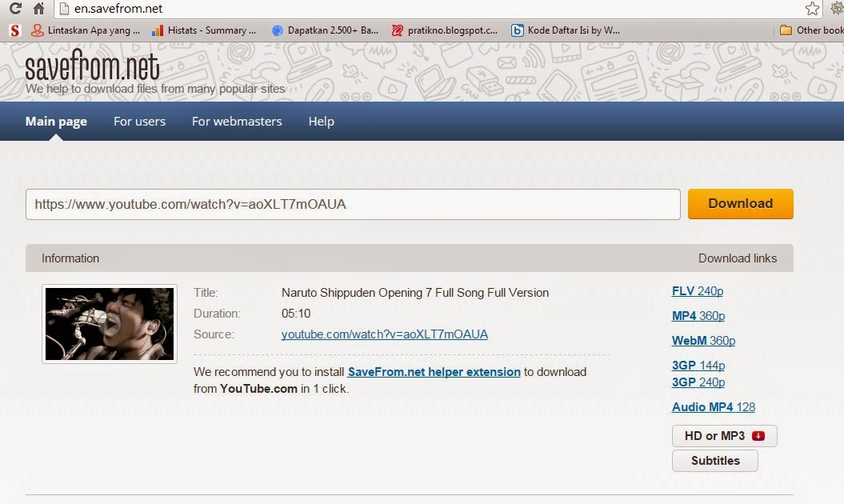Reload the page with the refresh icon

[16, 8]
